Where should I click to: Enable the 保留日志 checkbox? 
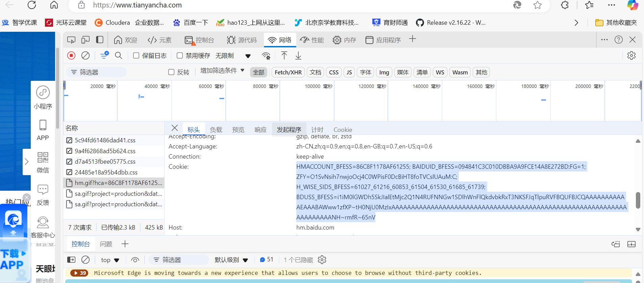(136, 55)
